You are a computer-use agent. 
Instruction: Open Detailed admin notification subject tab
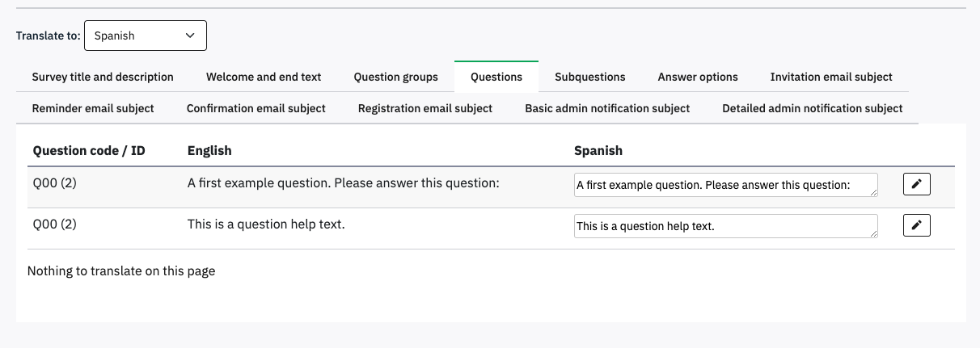tap(812, 108)
